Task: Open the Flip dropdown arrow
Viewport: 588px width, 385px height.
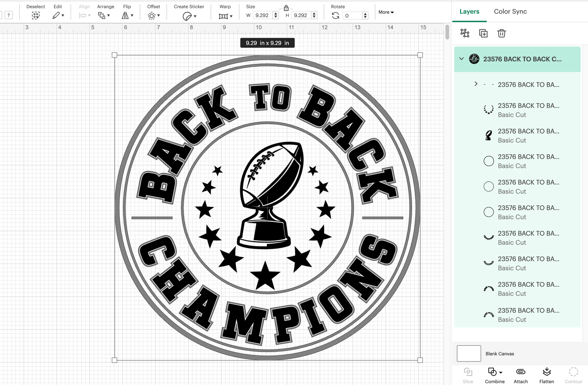Action: [x=132, y=16]
